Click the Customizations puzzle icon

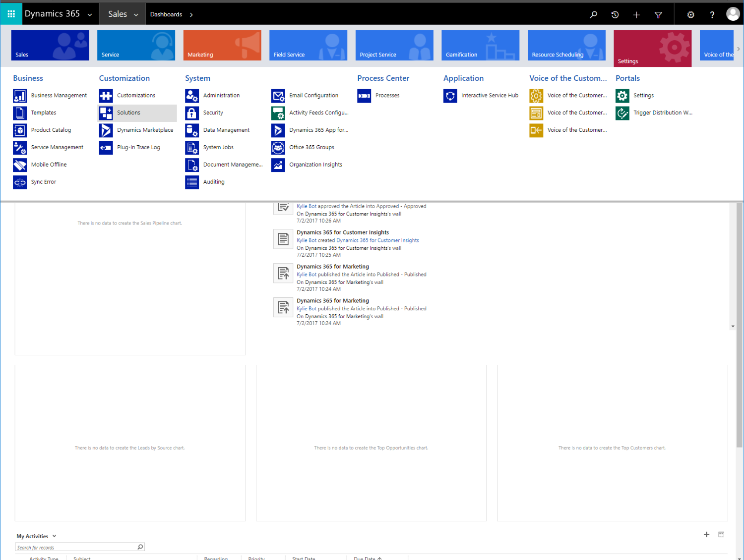pos(106,96)
